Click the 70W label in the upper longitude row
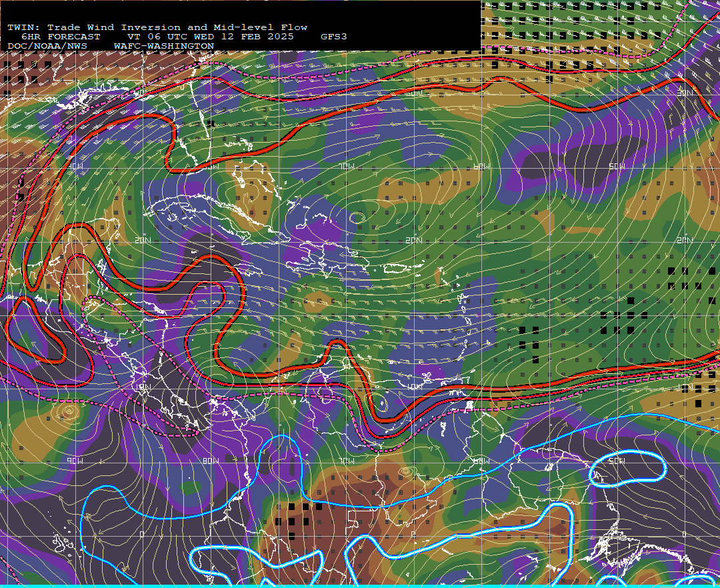Viewport: 720px width, 588px height. (x=347, y=167)
